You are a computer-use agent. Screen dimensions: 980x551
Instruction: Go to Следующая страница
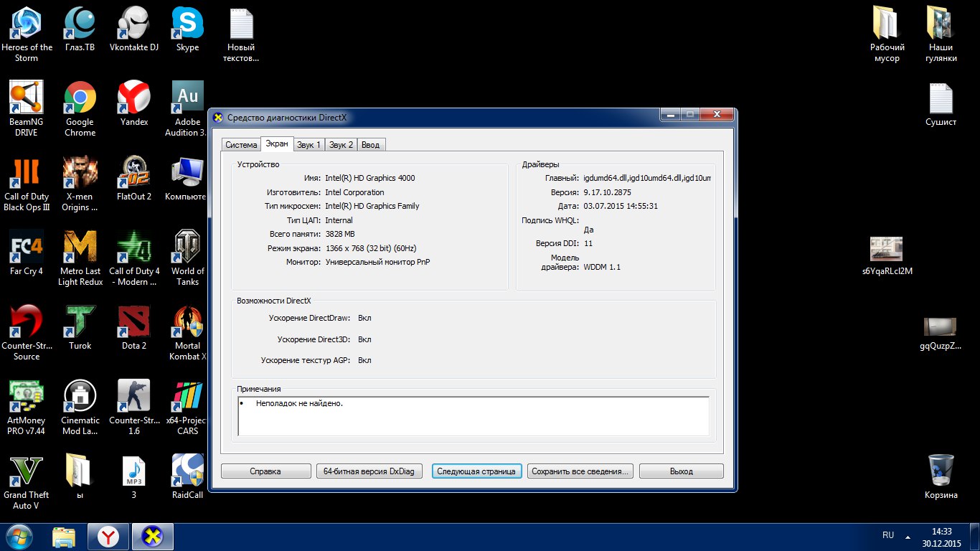(x=476, y=471)
